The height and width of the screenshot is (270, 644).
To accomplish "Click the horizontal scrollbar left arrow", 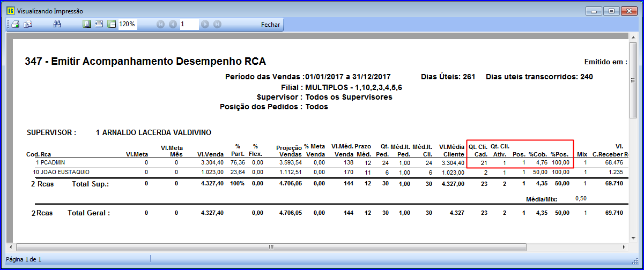I will click(10, 247).
